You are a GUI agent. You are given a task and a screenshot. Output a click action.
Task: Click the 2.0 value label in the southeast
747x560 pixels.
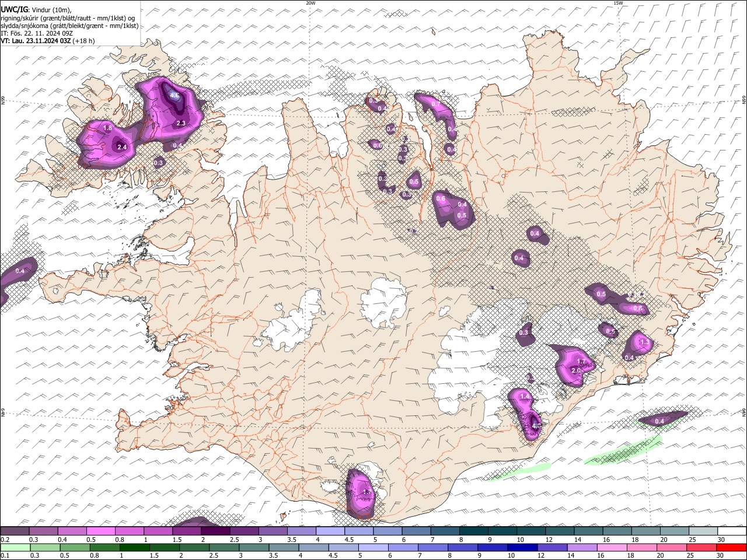[x=576, y=370]
